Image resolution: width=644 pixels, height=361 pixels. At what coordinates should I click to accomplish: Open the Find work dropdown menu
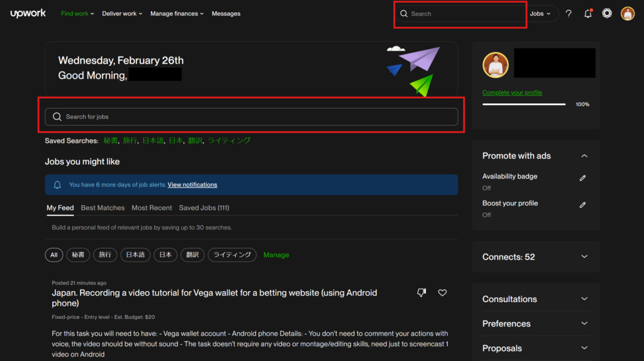coord(77,14)
